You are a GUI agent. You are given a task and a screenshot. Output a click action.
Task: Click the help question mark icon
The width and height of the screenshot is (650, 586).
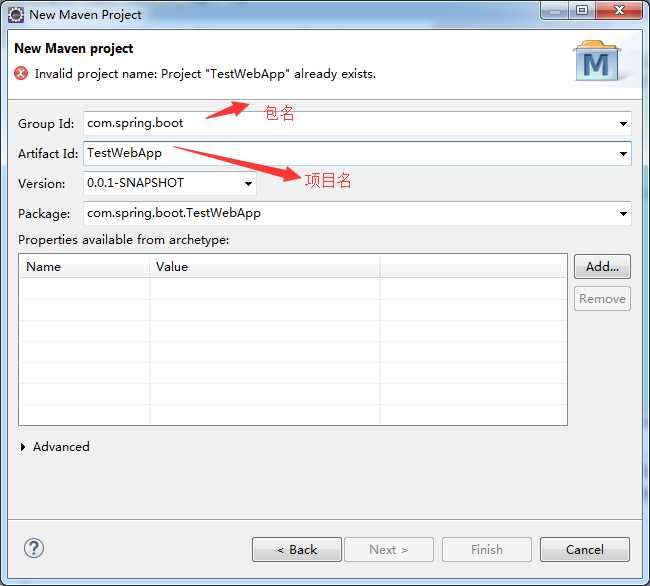click(34, 548)
